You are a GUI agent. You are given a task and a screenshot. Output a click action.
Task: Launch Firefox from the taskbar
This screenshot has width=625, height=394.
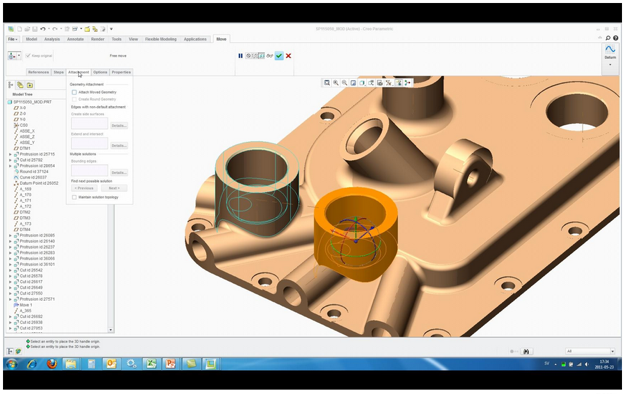click(52, 364)
